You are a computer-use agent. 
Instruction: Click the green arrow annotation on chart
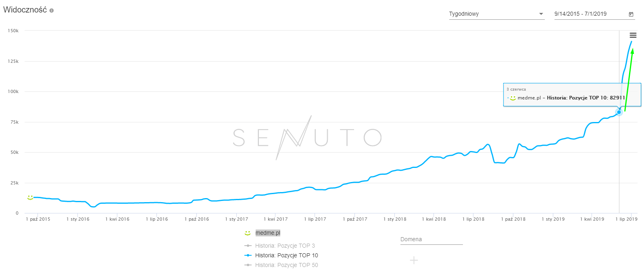629,81
